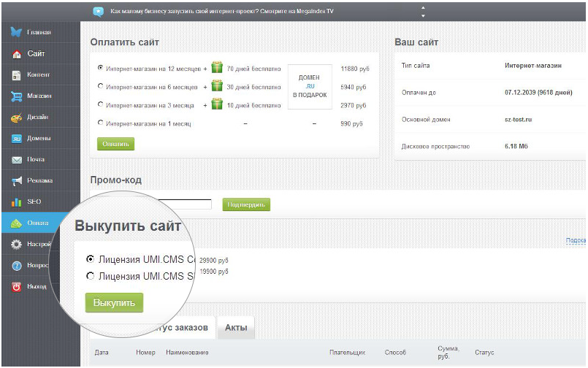Select Интернет-магазин на 3 месяца option

pos(100,104)
